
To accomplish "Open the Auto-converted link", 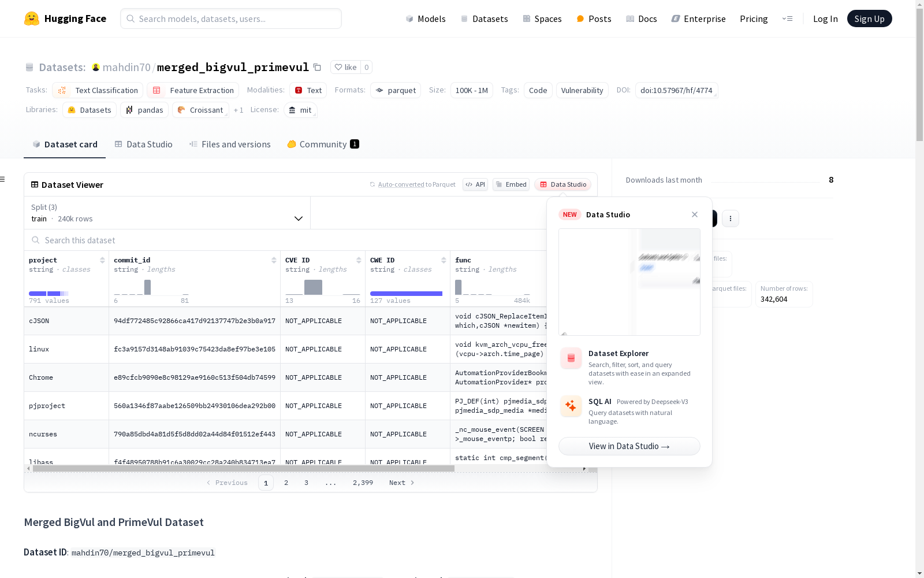I will coord(401,184).
